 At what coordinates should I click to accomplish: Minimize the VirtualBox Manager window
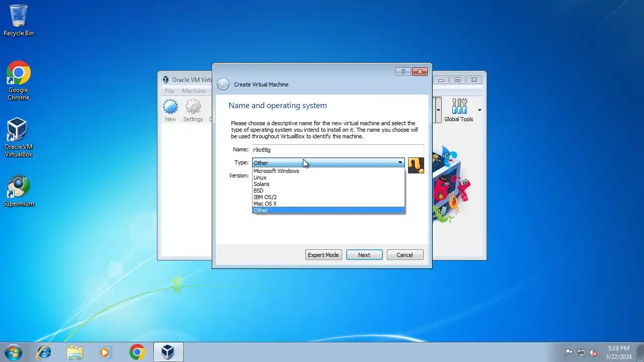click(441, 80)
